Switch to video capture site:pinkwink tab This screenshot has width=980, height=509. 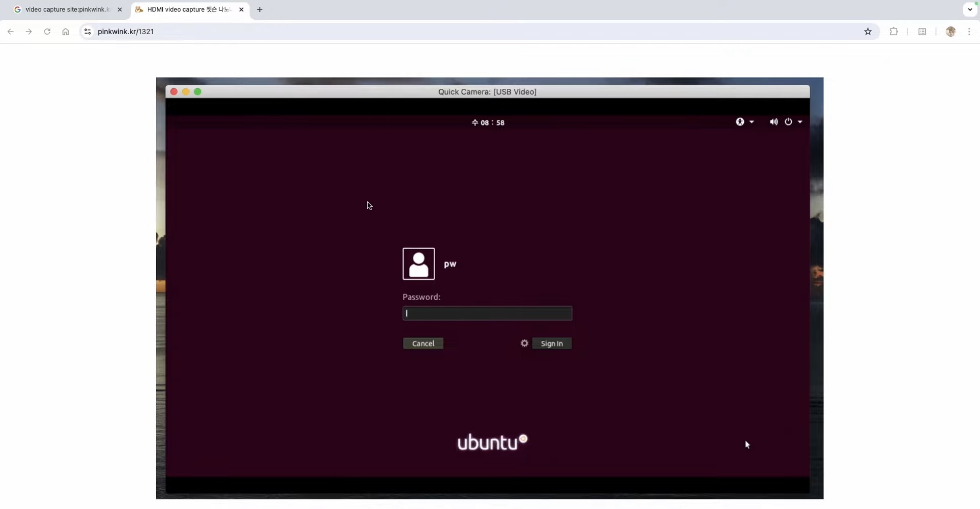pos(68,9)
